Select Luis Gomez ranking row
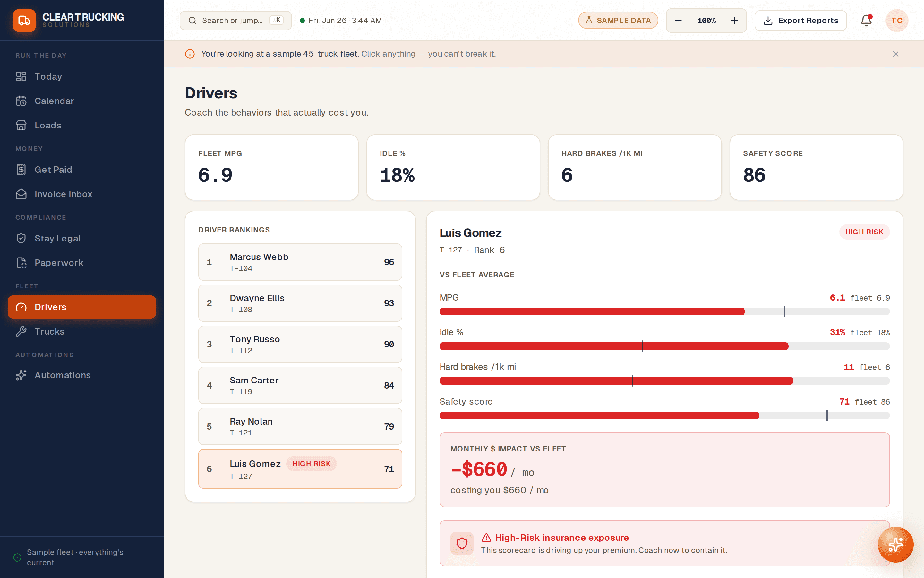The height and width of the screenshot is (578, 924). (300, 469)
